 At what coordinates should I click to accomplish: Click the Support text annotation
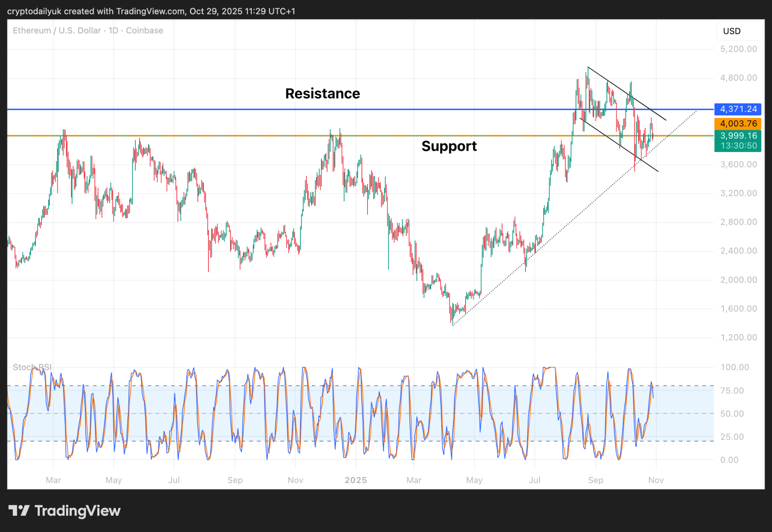click(449, 146)
